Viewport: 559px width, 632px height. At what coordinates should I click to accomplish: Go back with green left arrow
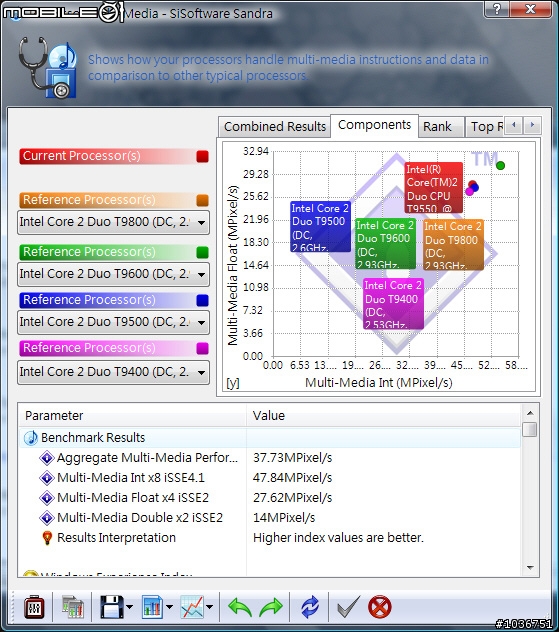[x=240, y=607]
